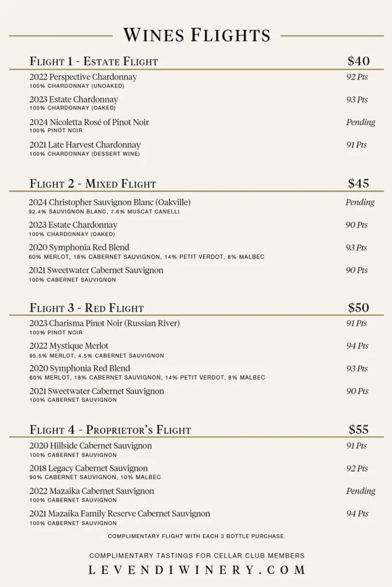The width and height of the screenshot is (392, 587).
Task: Click 2018 Legacy Cabernet Sauvignon
Action: (x=88, y=468)
